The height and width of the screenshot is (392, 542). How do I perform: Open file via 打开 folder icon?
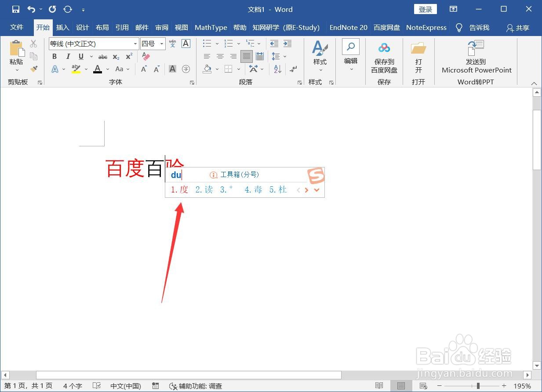[418, 47]
